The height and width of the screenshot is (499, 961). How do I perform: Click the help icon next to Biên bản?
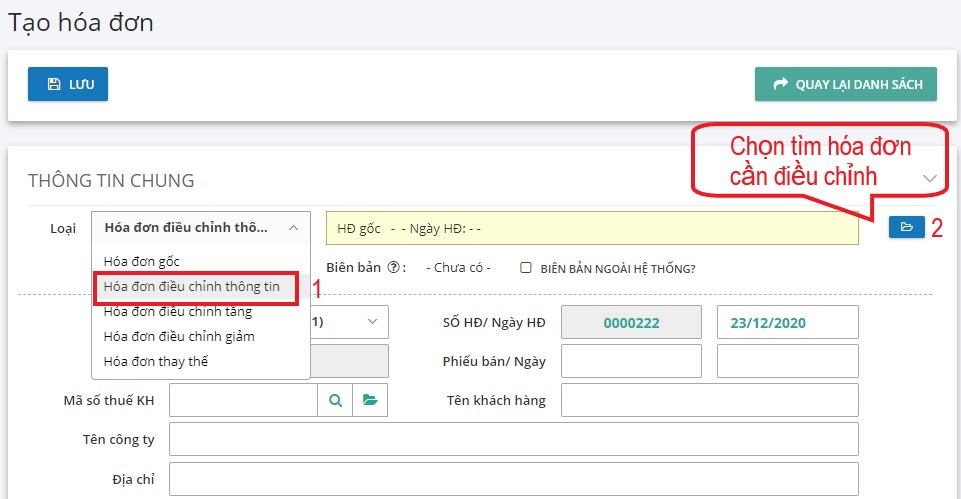point(394,268)
